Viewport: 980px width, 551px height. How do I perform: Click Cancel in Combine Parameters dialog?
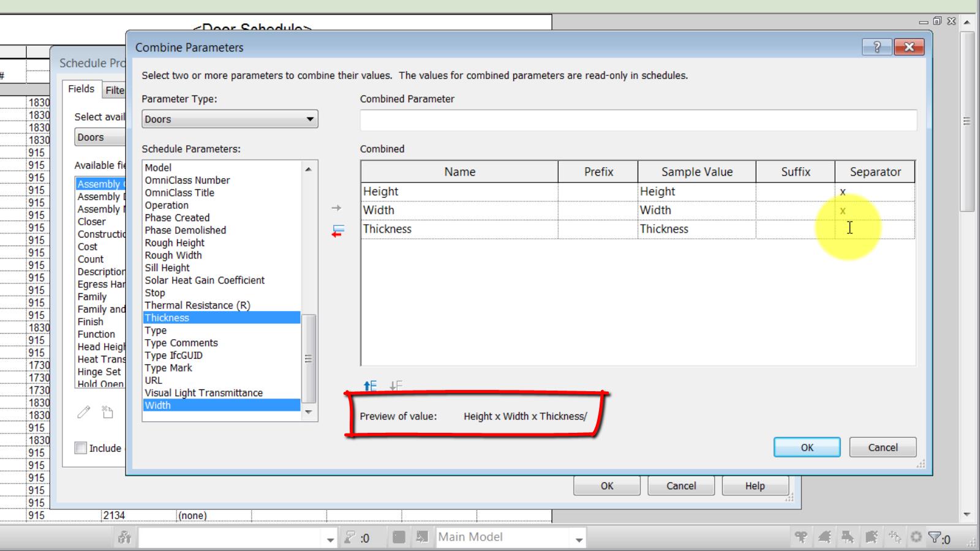click(883, 448)
